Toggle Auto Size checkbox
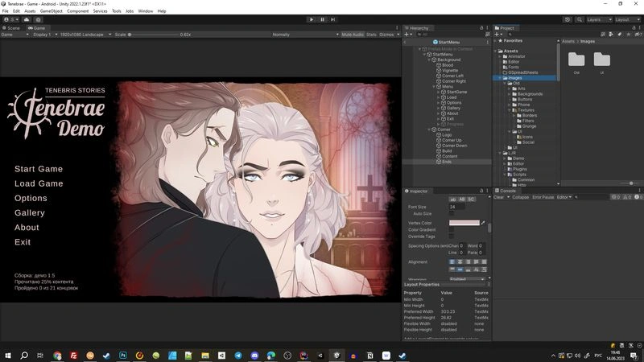This screenshot has height=362, width=644. (x=452, y=213)
